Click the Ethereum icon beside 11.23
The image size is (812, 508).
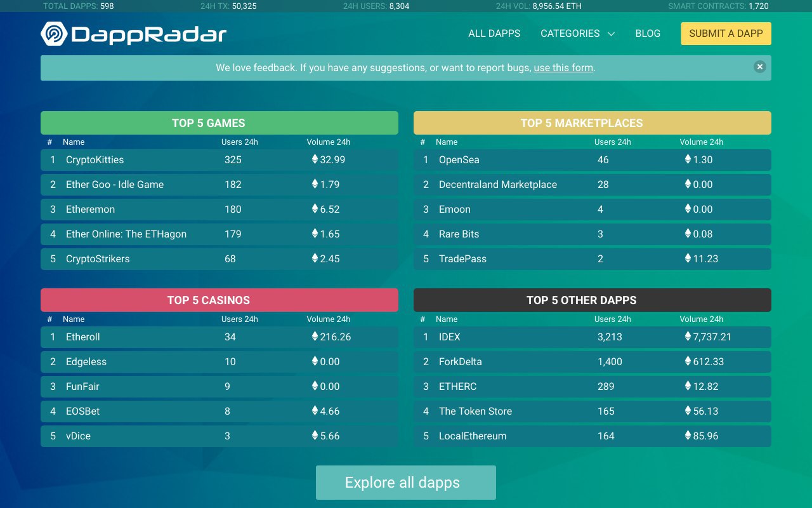point(688,258)
